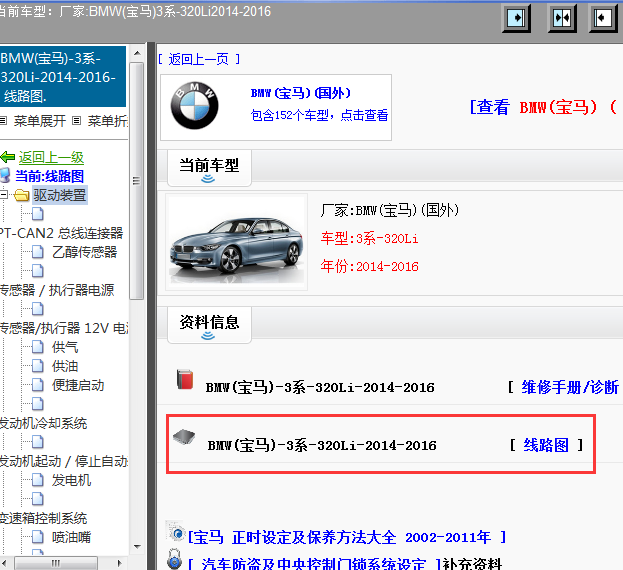Screen dimensions: 623x570
Task: Click the sidebar scrollbar up arrow
Action: [137, 53]
